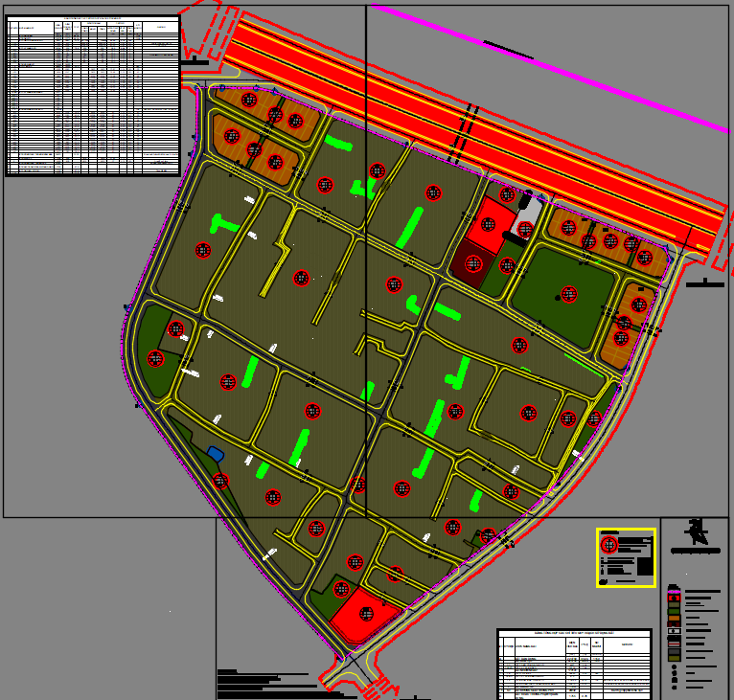
Task: Pick the red swatch in the legend column
Action: (x=675, y=597)
